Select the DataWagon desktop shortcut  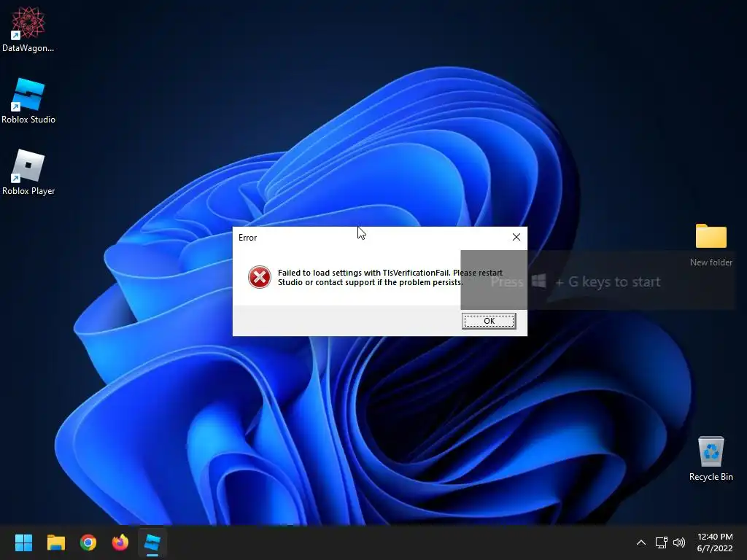pyautogui.click(x=28, y=29)
